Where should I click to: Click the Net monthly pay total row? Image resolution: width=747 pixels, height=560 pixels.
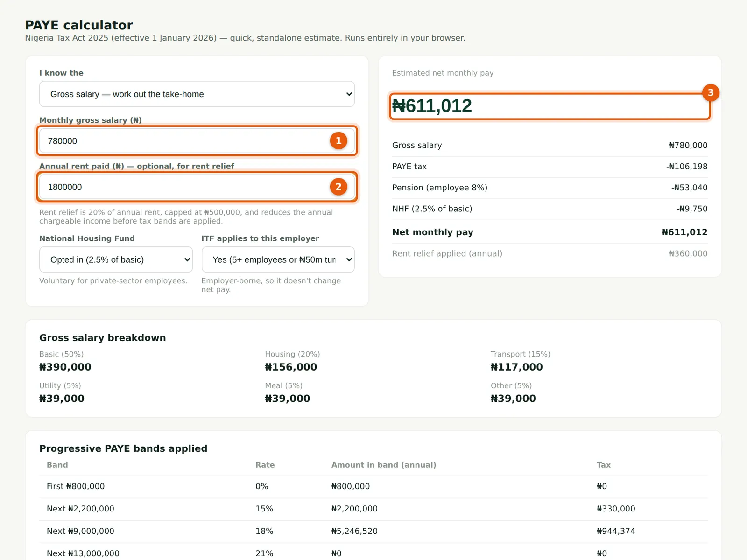pyautogui.click(x=550, y=232)
